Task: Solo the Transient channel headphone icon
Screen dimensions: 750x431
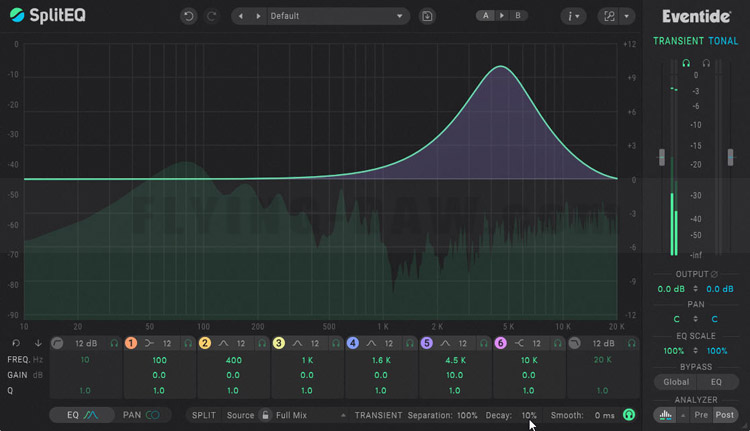Action: (x=686, y=63)
